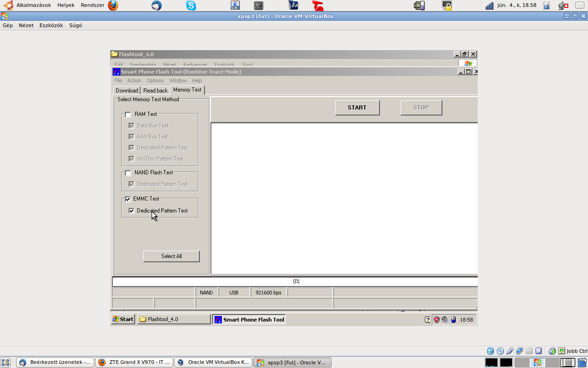Enable the NAND Flash Test checkbox
Screen dimensions: 588x368
point(128,173)
